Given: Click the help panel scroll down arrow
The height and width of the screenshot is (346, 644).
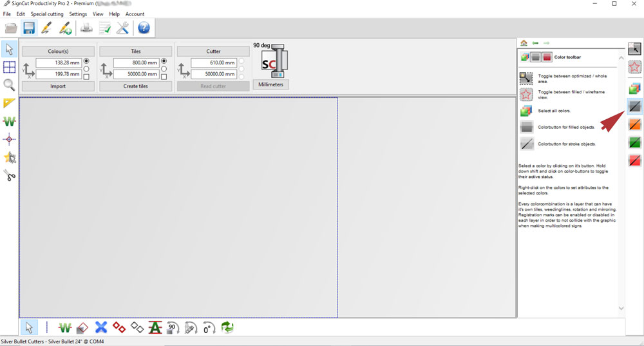Looking at the screenshot, I should [x=621, y=308].
